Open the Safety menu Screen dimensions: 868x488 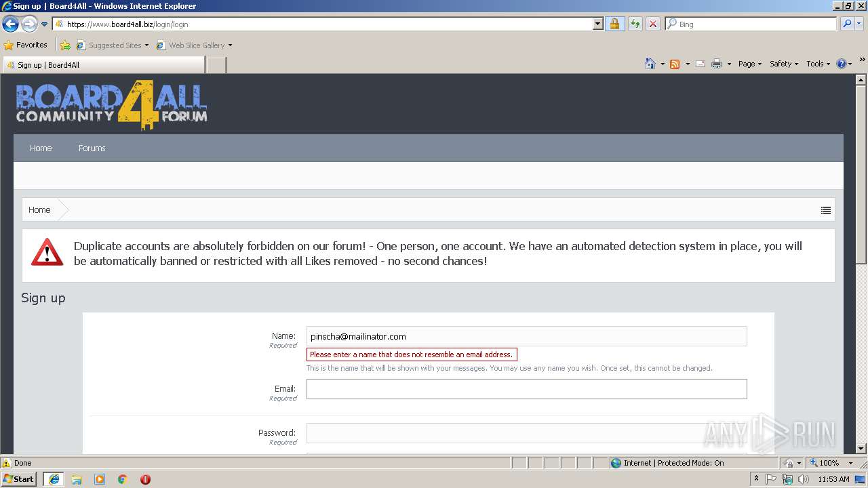point(784,64)
